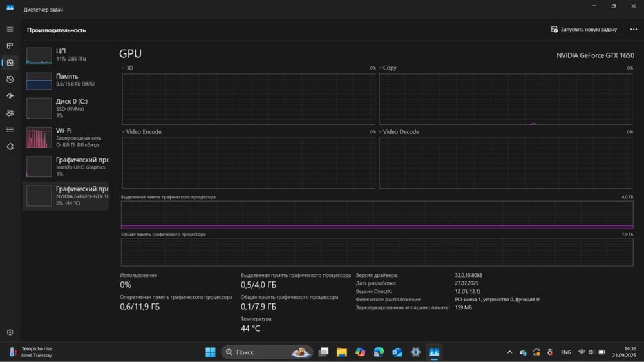
Task: Click the '0,5/4,0 ГБ' dedicated memory value
Action: click(x=258, y=285)
